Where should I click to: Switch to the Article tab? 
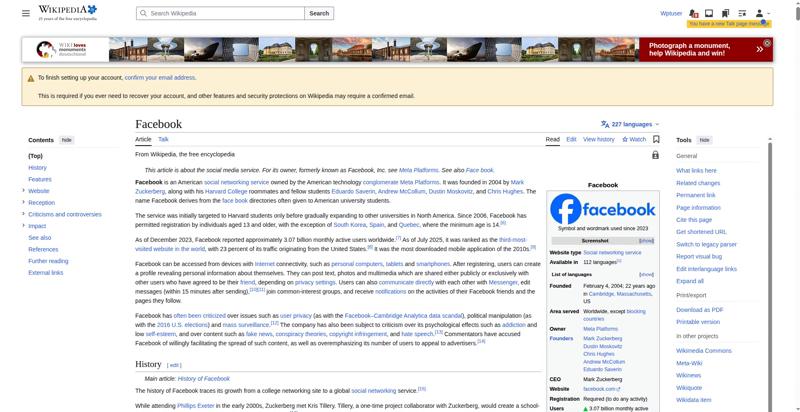tap(143, 139)
